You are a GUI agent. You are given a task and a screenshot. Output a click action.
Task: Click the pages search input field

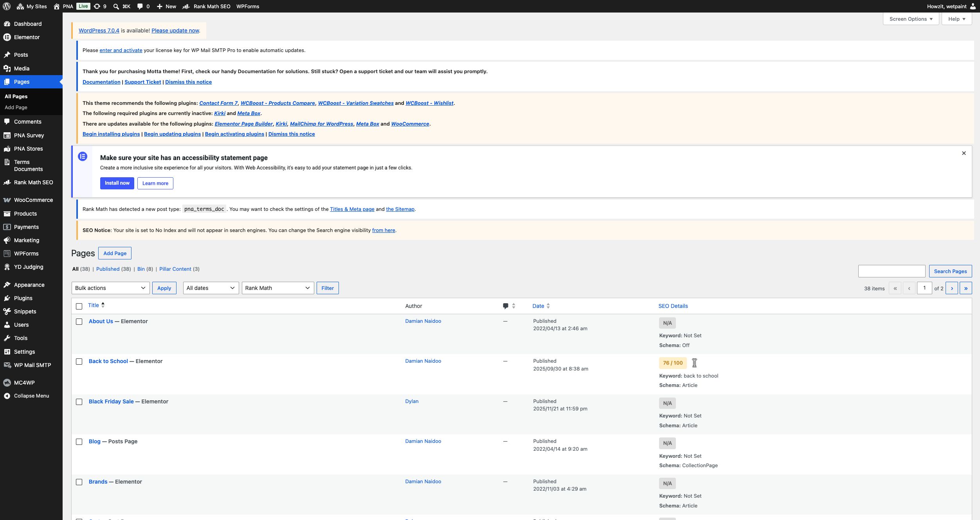tap(892, 271)
